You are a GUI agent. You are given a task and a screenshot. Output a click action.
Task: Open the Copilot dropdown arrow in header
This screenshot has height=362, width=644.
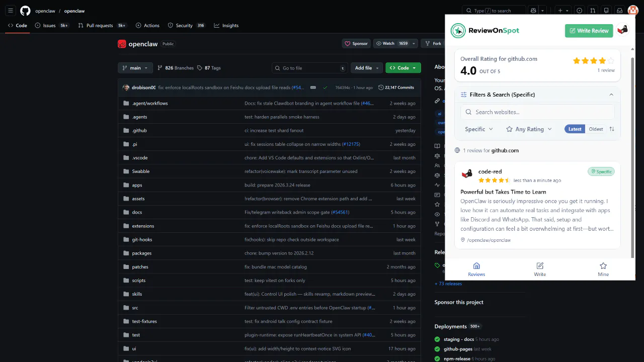[542, 11]
